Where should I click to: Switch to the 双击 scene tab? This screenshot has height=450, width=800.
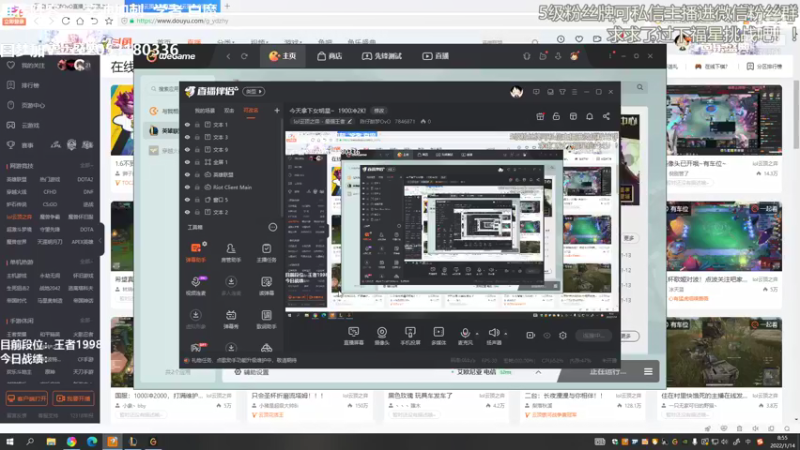tap(229, 111)
